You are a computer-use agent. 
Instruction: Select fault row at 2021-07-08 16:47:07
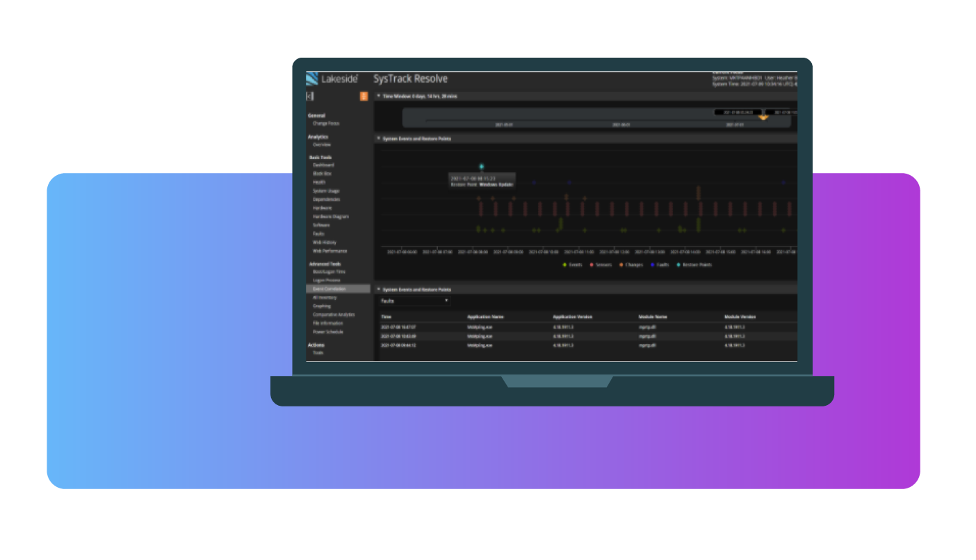pyautogui.click(x=587, y=327)
